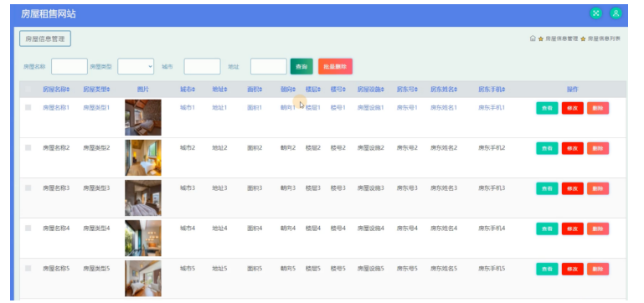View details of 房屋名称2 via 查看
The image size is (644, 303).
[x=547, y=148]
